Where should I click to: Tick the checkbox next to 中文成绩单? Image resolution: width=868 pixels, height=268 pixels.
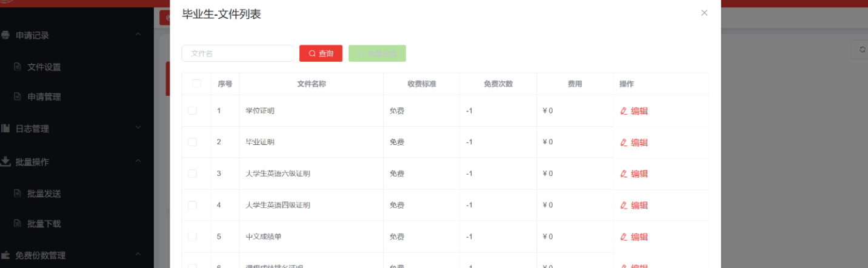(x=192, y=237)
